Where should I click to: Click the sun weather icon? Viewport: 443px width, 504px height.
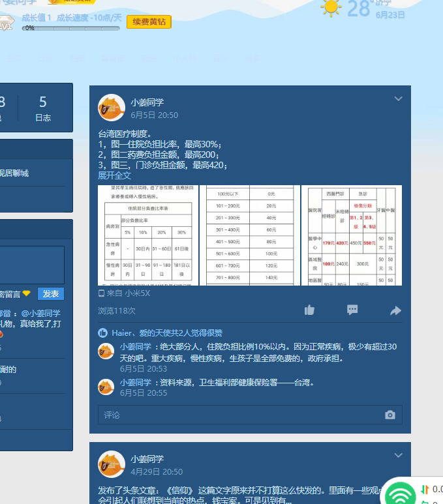331,7
